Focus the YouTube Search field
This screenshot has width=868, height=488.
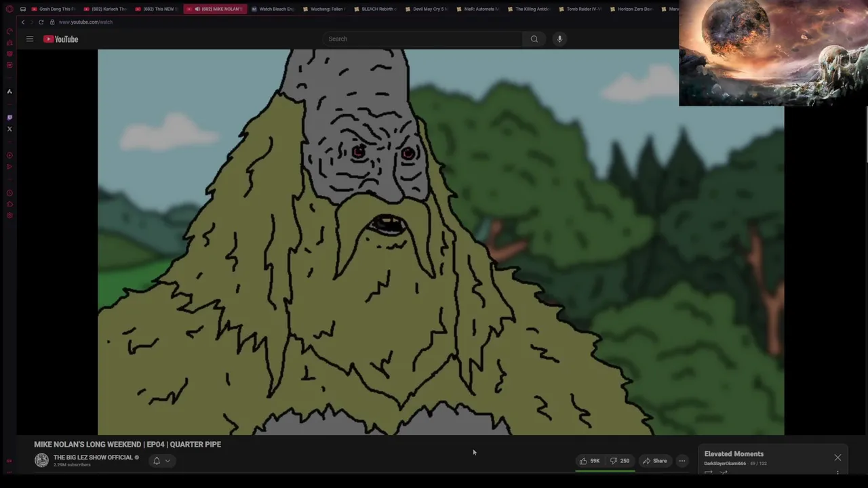423,39
